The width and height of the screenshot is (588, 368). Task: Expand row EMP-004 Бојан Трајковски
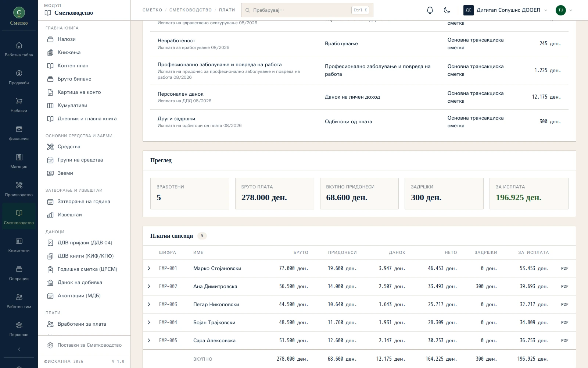point(149,322)
